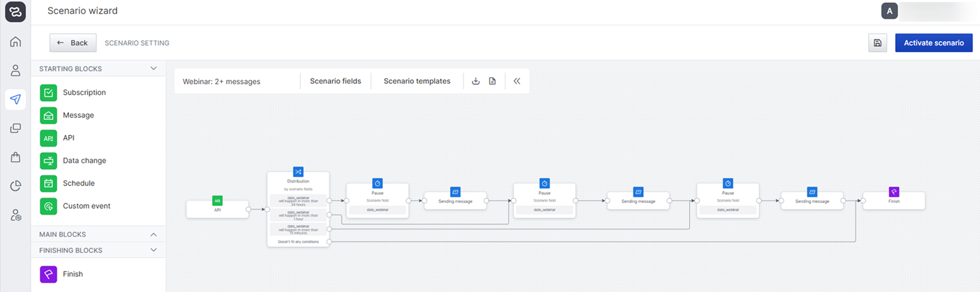Click the document icon in scenario toolbar
The height and width of the screenshot is (292, 980).
tap(493, 81)
